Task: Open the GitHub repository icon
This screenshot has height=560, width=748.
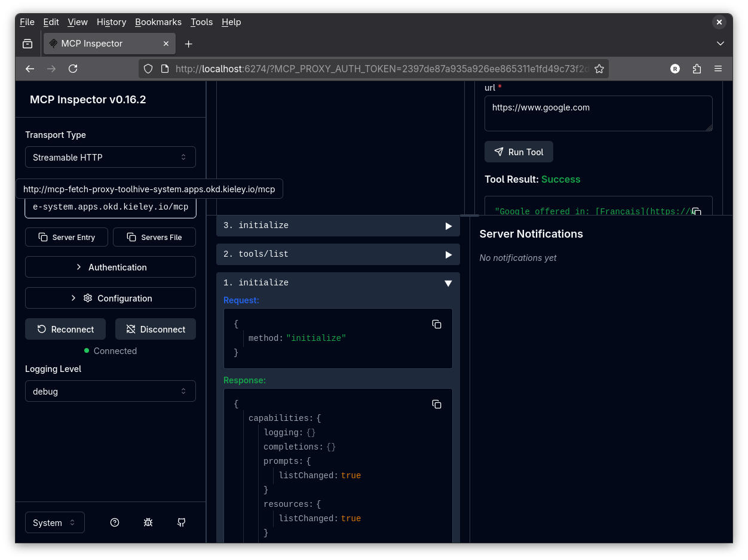Action: 182,522
